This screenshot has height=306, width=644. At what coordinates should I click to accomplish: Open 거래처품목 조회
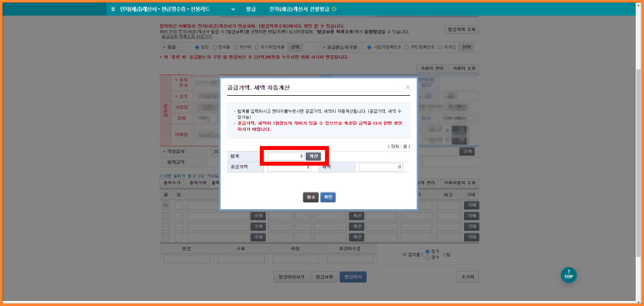pyautogui.click(x=459, y=183)
